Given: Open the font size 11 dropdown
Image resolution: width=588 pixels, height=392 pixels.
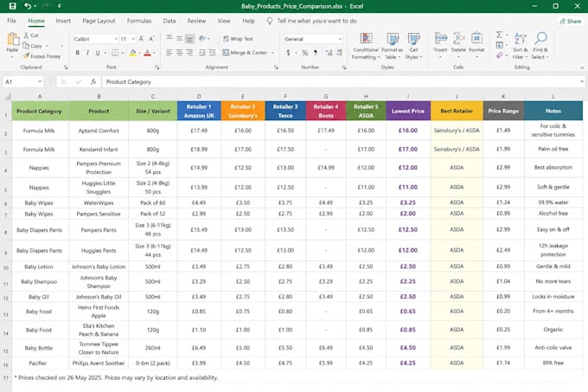Looking at the screenshot, I should point(133,39).
